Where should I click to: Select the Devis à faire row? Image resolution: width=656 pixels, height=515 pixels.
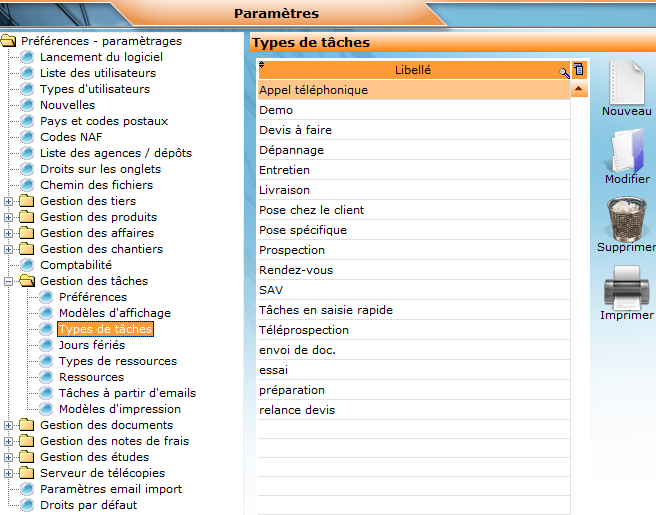[414, 130]
